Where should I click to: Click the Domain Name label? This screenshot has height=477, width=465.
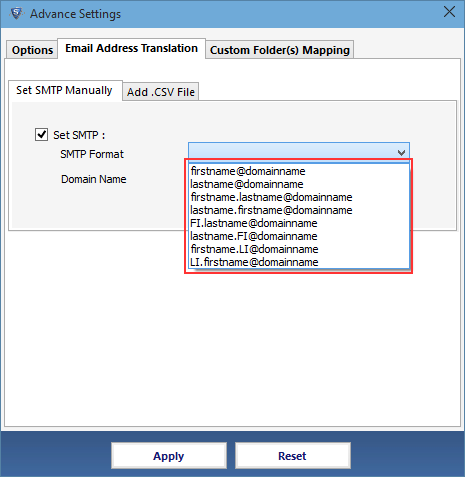click(94, 179)
